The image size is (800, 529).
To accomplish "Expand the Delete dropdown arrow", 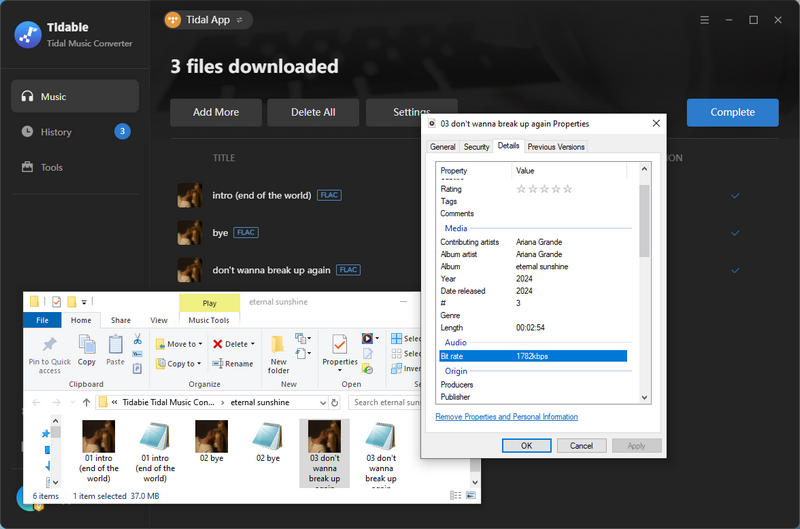I will coord(253,344).
